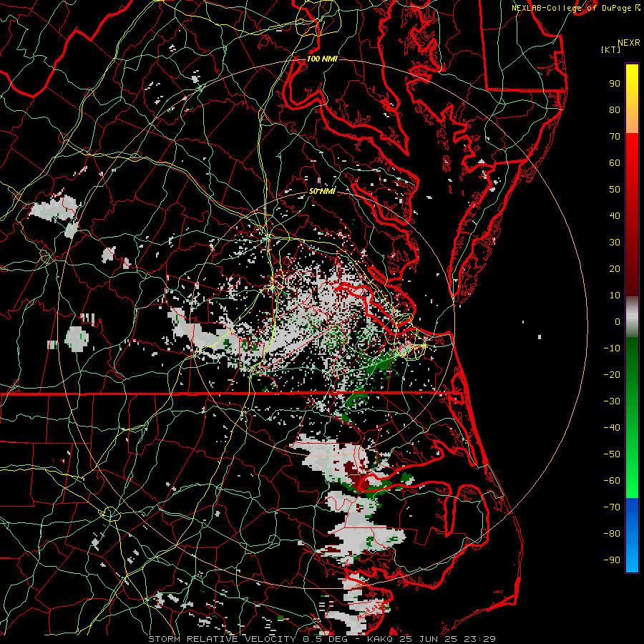Click the 30 value on velocity scale

[x=615, y=243]
